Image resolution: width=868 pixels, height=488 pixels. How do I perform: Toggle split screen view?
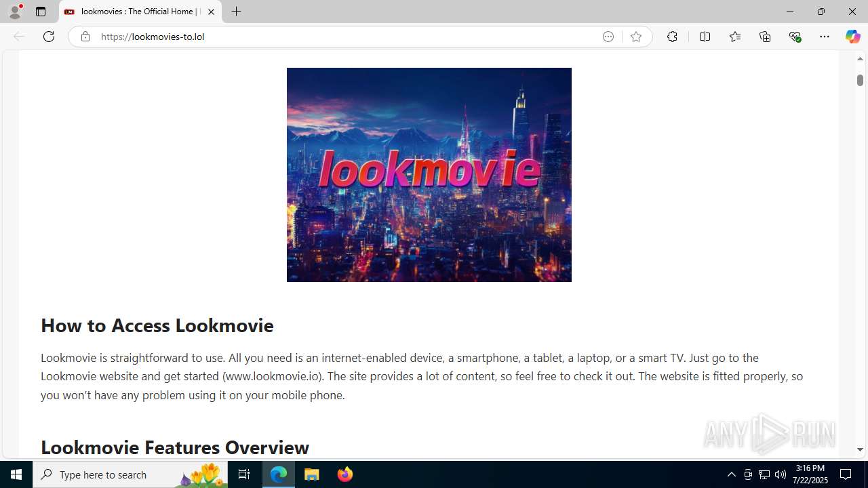pyautogui.click(x=705, y=37)
